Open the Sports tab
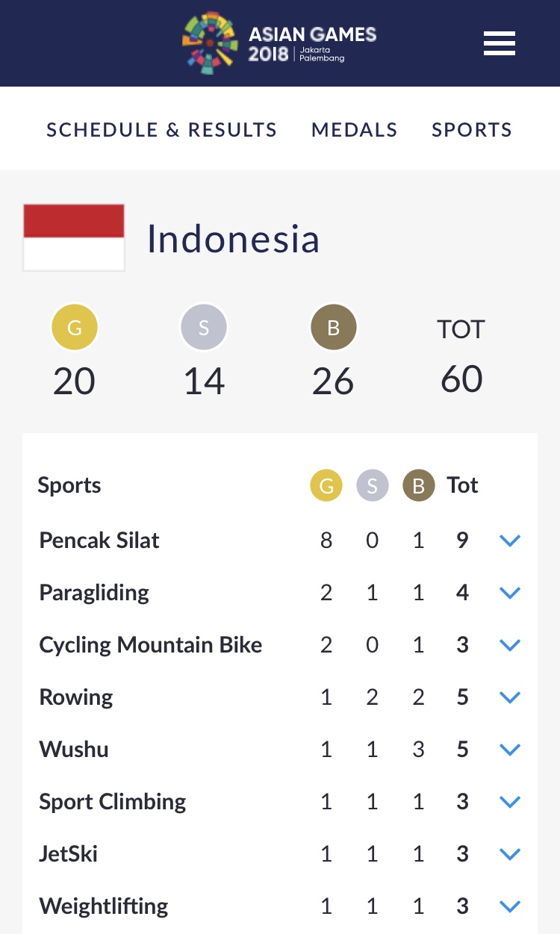The image size is (560, 934). tap(472, 130)
